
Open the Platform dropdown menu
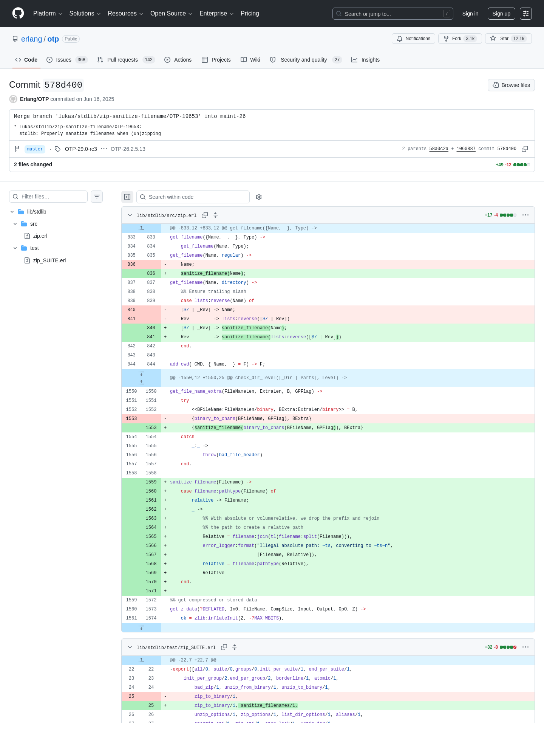pos(48,14)
